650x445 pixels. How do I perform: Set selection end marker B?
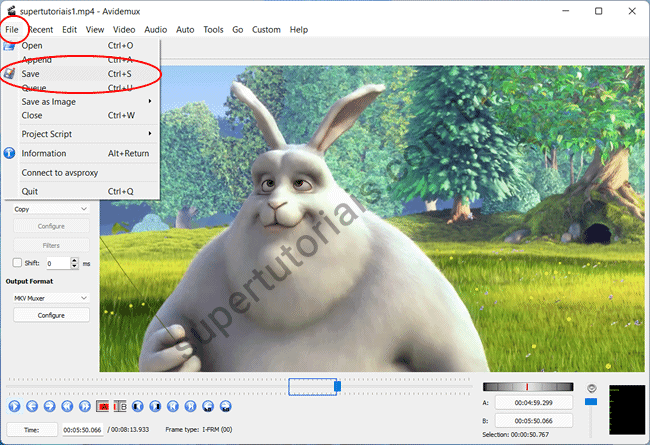coord(121,407)
